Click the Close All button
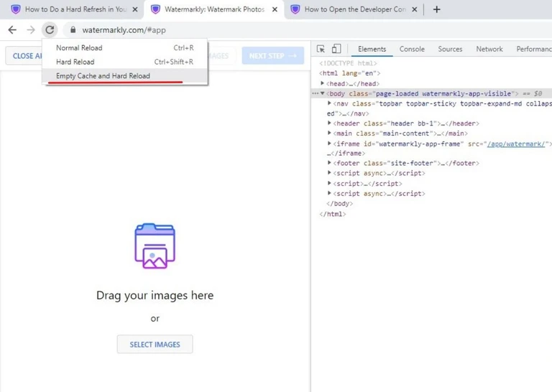 24,56
